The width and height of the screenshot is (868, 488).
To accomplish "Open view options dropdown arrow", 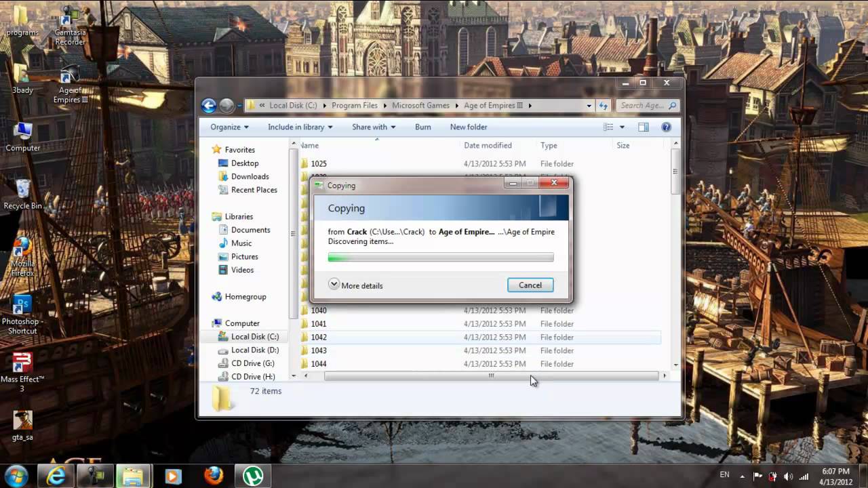I will [622, 127].
